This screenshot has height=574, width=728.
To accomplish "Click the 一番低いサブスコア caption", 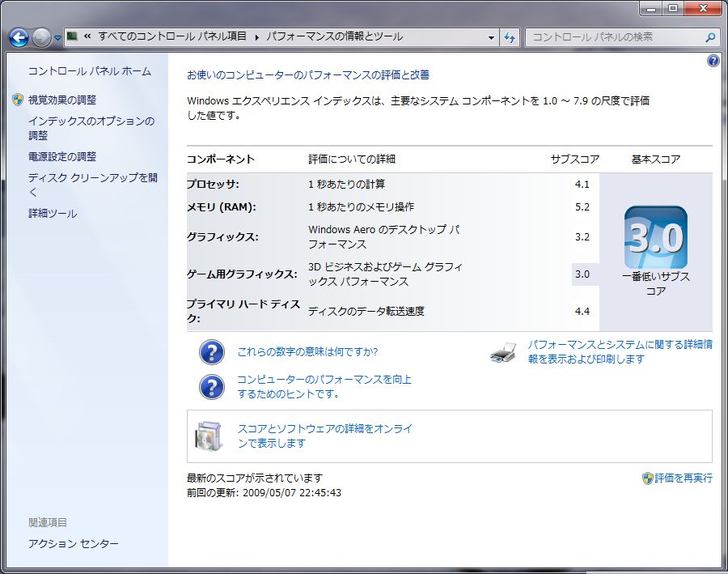I will 655,284.
